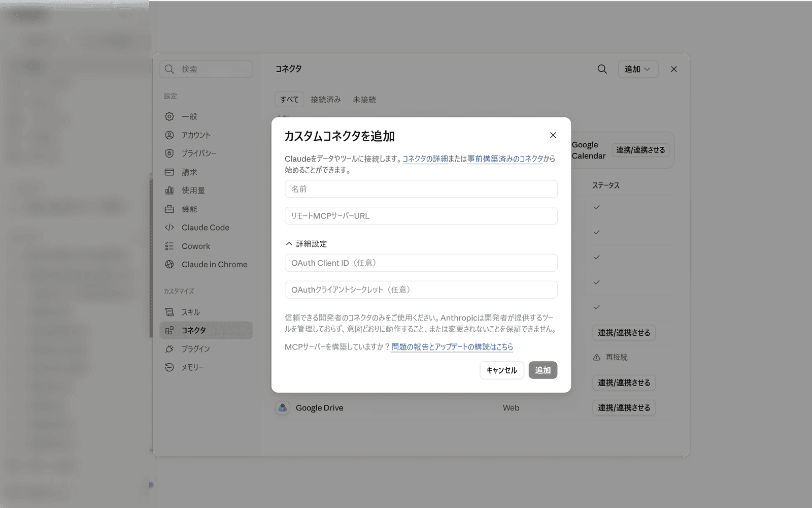Open the コネクタの詳細 link
Viewport: 812px width, 508px height.
(x=425, y=159)
